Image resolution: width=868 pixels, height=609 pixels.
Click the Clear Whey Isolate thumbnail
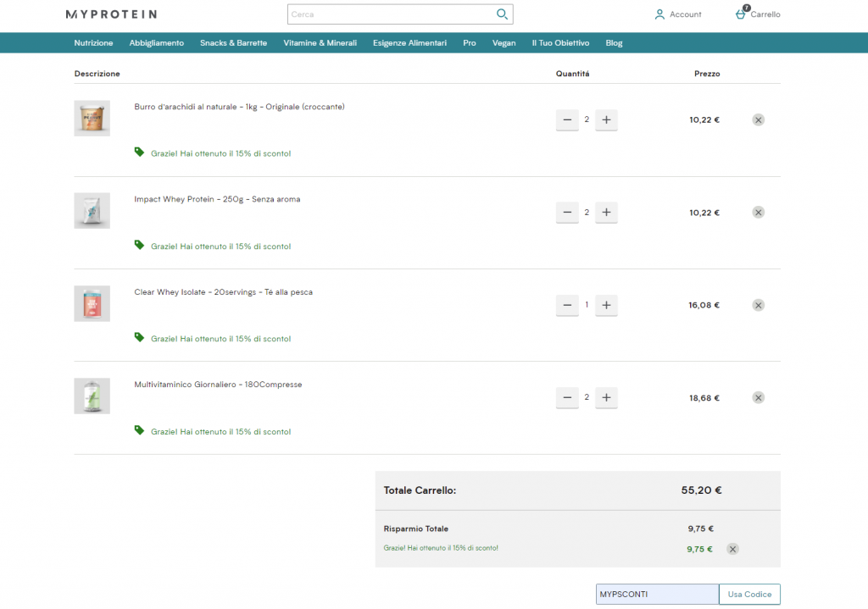(x=92, y=303)
